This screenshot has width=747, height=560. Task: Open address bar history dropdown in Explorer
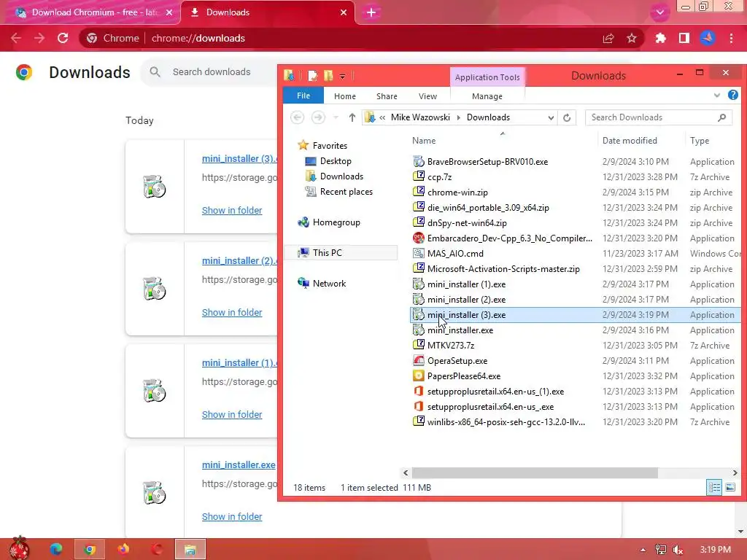[551, 117]
